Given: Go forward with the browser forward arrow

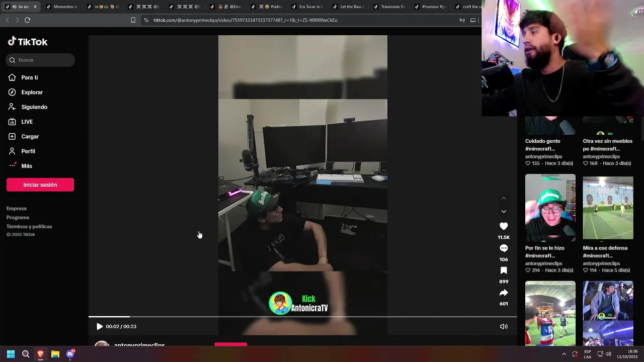Looking at the screenshot, I should (17, 20).
